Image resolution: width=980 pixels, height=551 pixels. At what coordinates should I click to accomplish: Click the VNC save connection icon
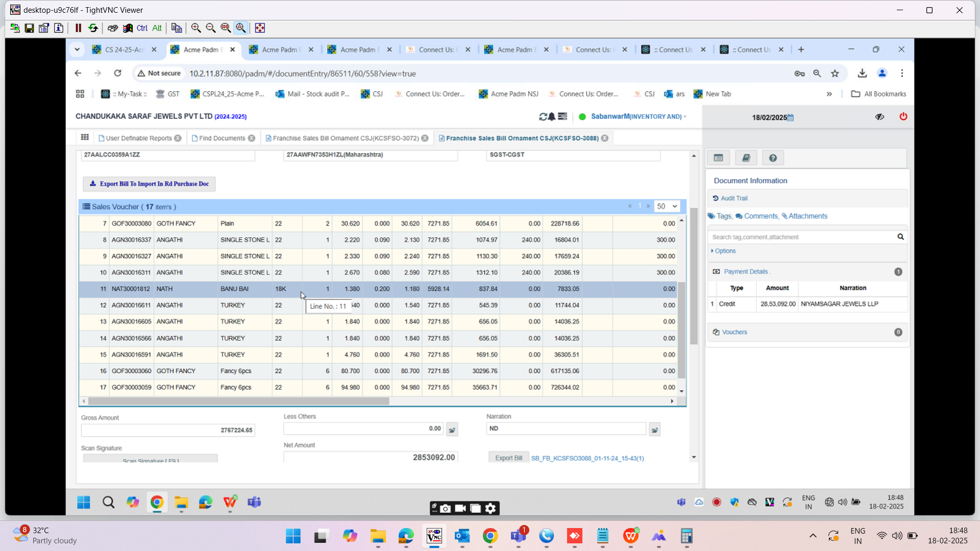click(x=29, y=28)
